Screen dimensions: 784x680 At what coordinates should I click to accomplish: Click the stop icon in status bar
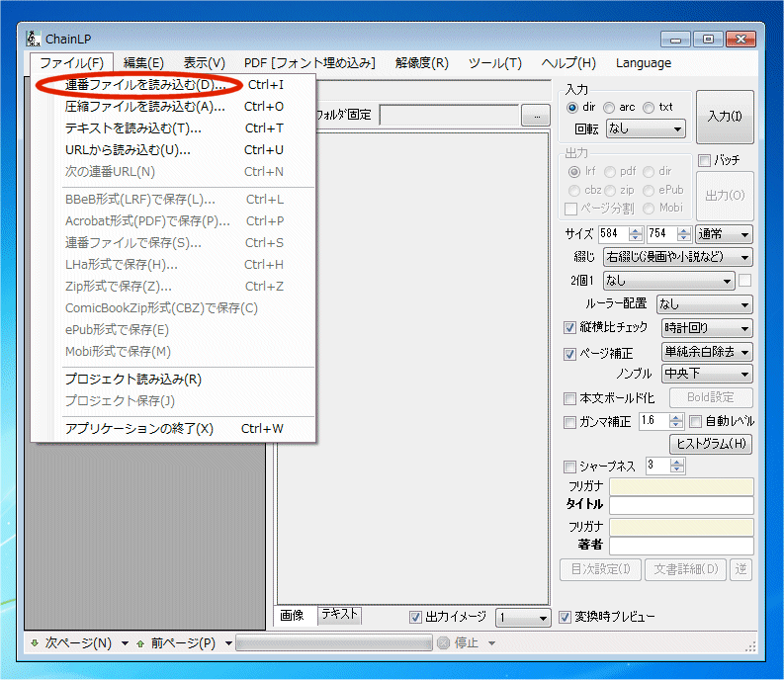(444, 643)
